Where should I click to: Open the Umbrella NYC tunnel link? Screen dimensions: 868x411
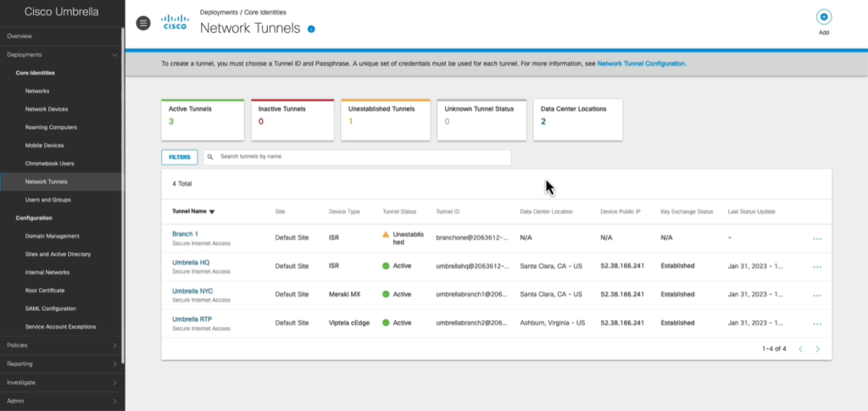coord(192,291)
